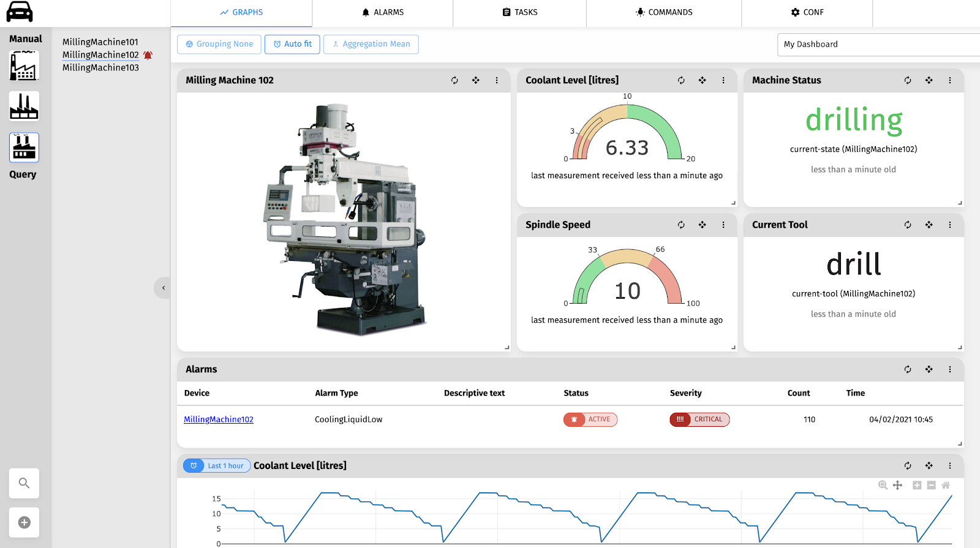The height and width of the screenshot is (548, 980).
Task: Click the search icon in left sidebar
Action: coord(24,483)
